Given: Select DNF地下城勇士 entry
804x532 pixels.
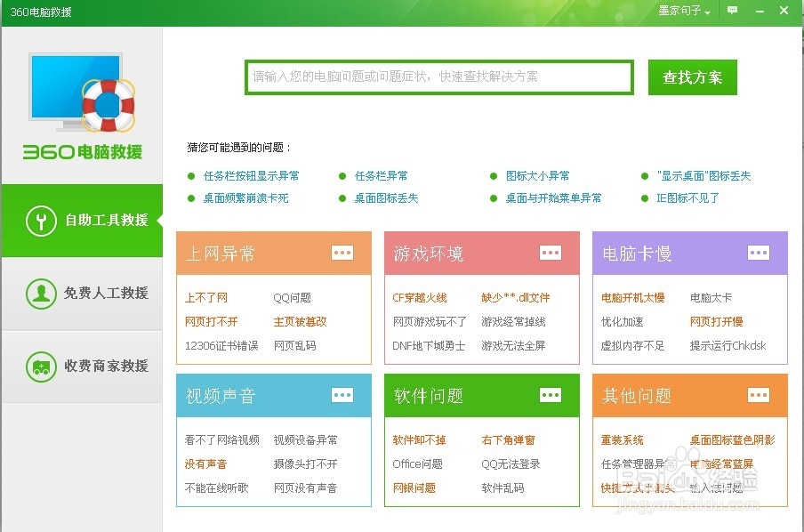Looking at the screenshot, I should point(429,346).
